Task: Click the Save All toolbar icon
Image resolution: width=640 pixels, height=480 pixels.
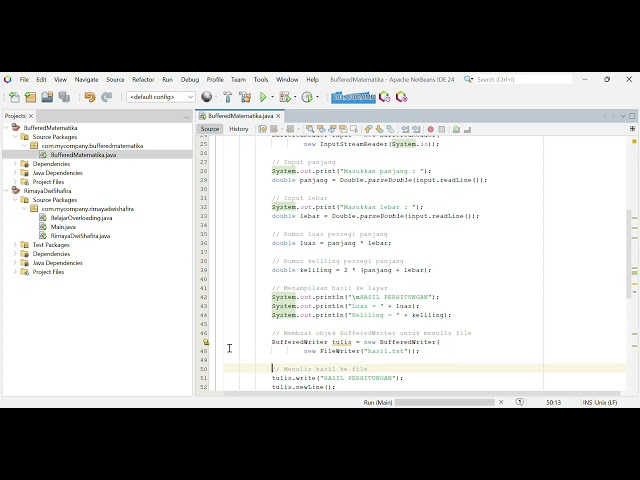Action: (x=64, y=97)
